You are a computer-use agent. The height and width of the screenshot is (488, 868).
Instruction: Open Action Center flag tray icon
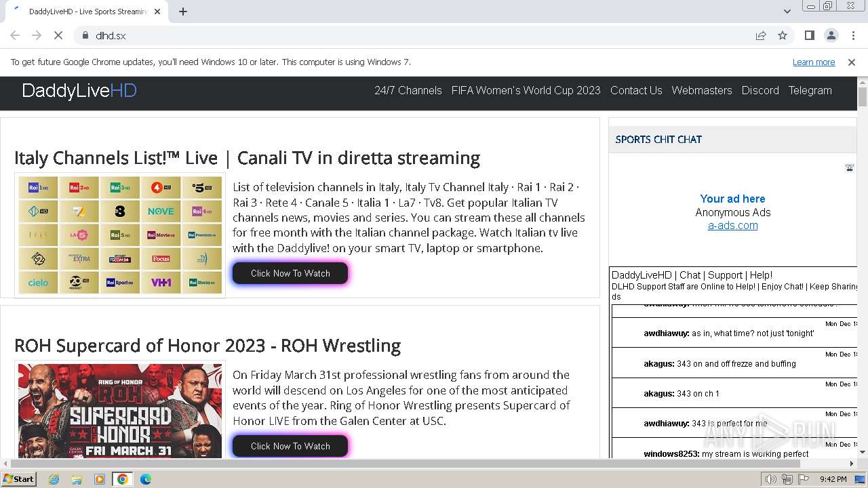click(x=803, y=479)
